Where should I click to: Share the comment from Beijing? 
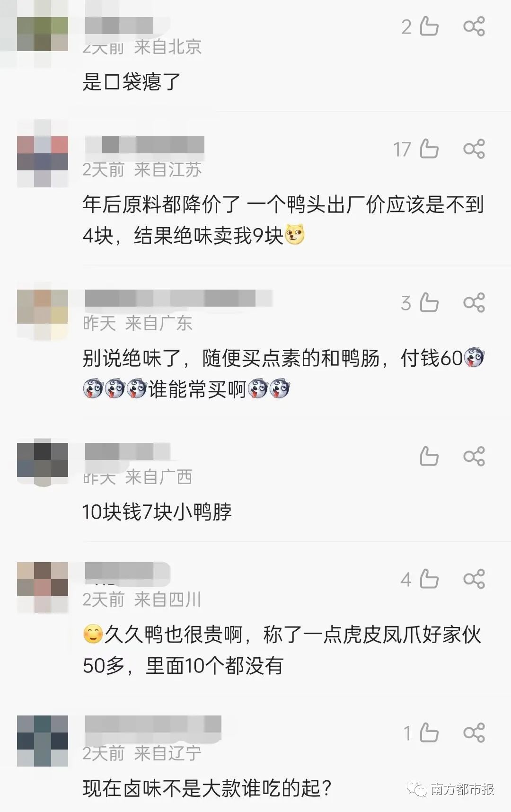click(474, 26)
